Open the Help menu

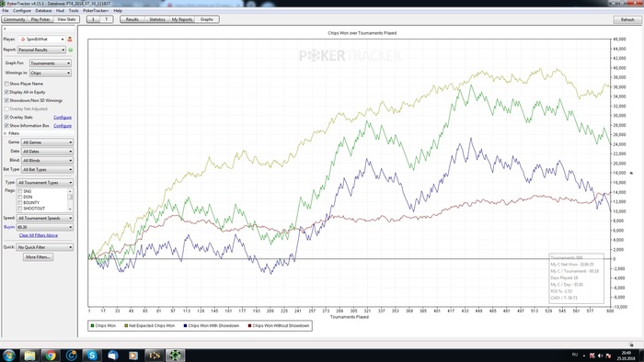[118, 11]
